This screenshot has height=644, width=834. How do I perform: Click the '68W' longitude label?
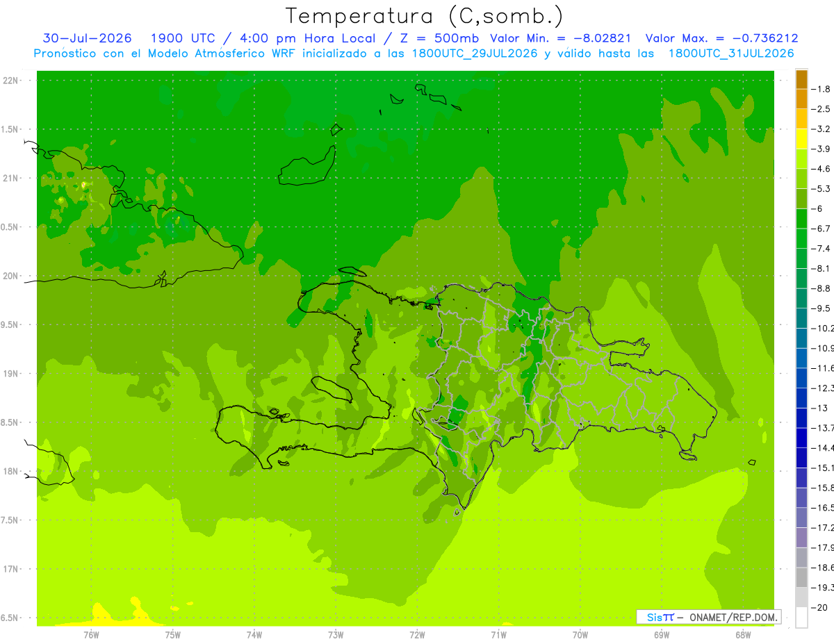click(x=743, y=635)
